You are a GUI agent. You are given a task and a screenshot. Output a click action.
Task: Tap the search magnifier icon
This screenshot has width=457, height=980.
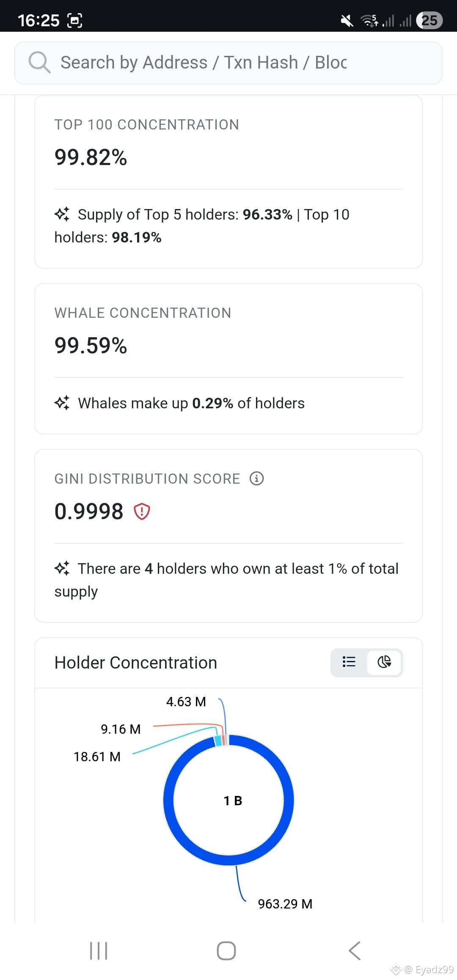tap(39, 63)
